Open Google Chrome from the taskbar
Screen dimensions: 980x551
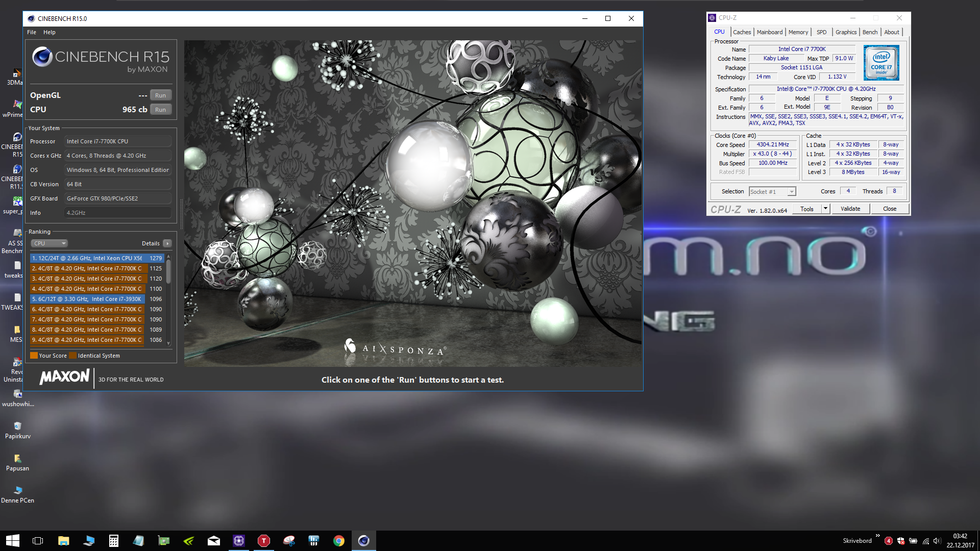[x=339, y=541]
